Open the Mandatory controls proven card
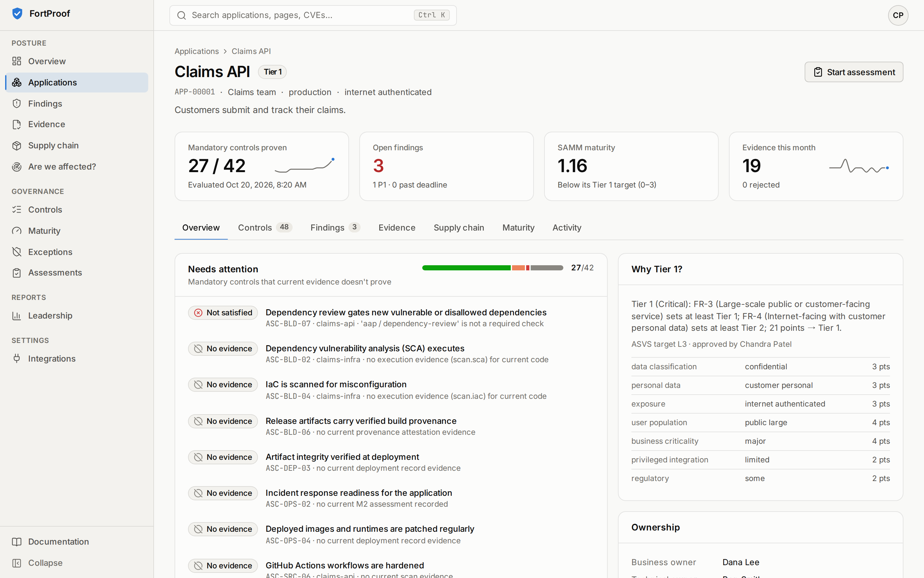This screenshot has width=924, height=578. click(261, 166)
